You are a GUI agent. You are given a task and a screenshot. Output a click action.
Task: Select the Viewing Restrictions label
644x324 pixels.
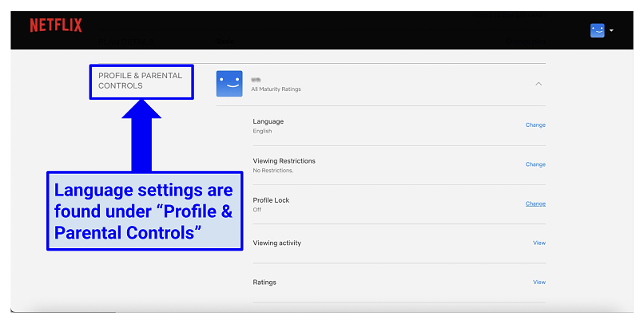click(x=284, y=160)
